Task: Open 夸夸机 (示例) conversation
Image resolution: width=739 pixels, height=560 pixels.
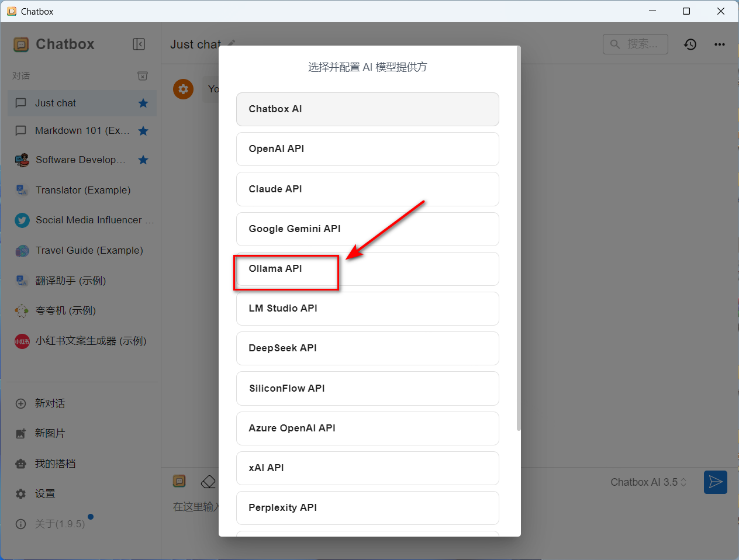Action: [x=82, y=311]
